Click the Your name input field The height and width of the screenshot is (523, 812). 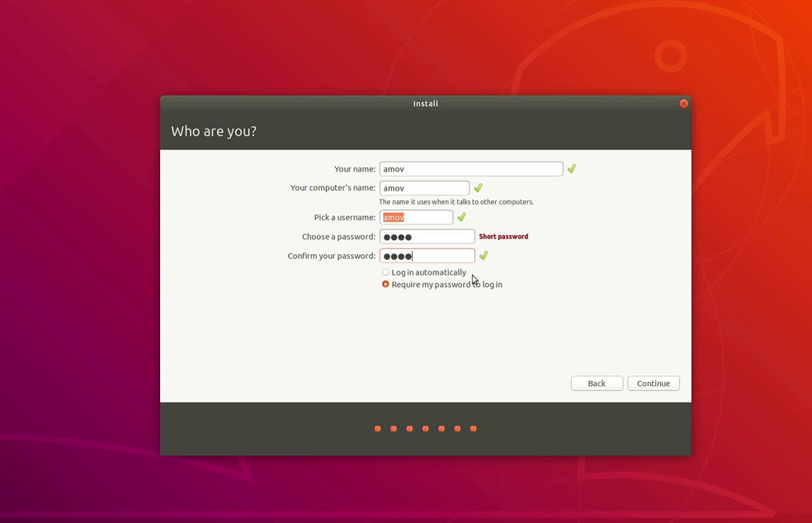[470, 169]
